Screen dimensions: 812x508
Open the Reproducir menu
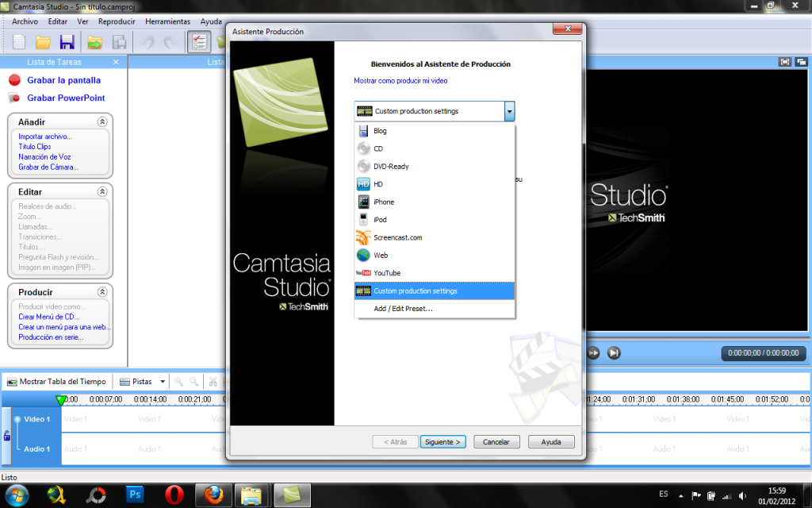[x=117, y=21]
